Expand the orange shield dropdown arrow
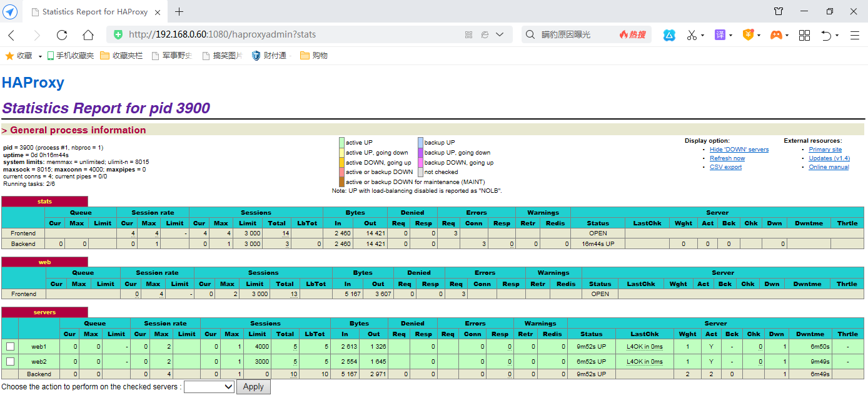The width and height of the screenshot is (868, 405). pos(759,36)
